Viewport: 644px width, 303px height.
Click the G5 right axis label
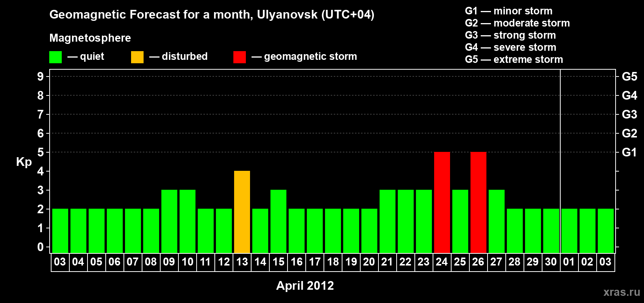click(x=630, y=77)
